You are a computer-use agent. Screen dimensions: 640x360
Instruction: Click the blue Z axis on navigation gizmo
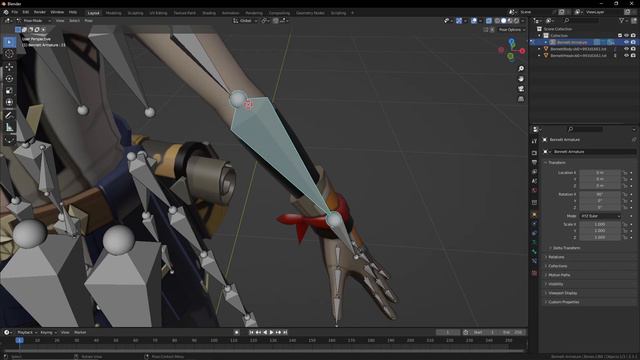pos(511,41)
